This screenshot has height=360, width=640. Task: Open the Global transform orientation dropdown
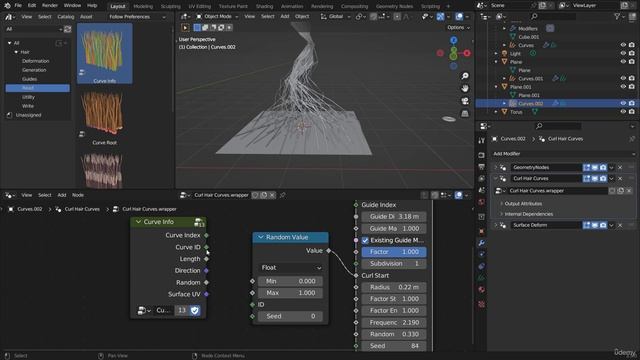point(336,16)
